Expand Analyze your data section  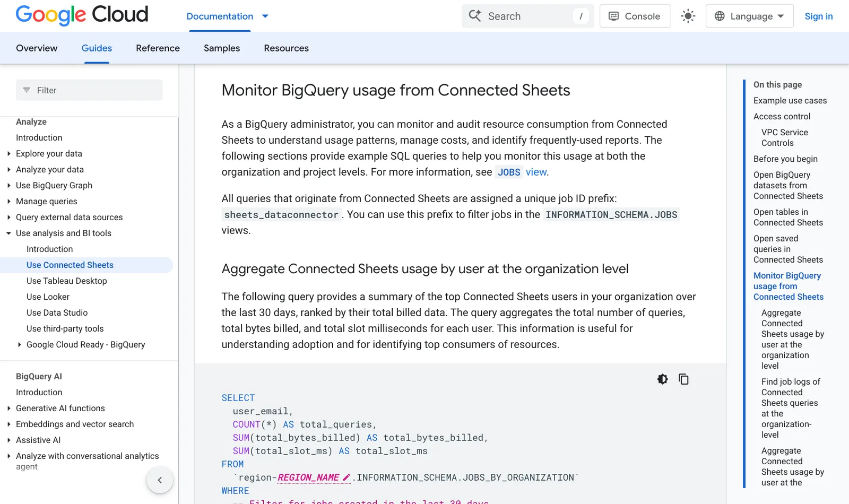point(9,170)
